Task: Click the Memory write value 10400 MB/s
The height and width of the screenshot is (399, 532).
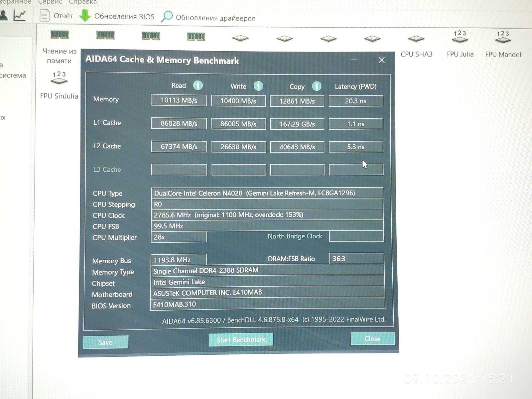Action: (238, 101)
